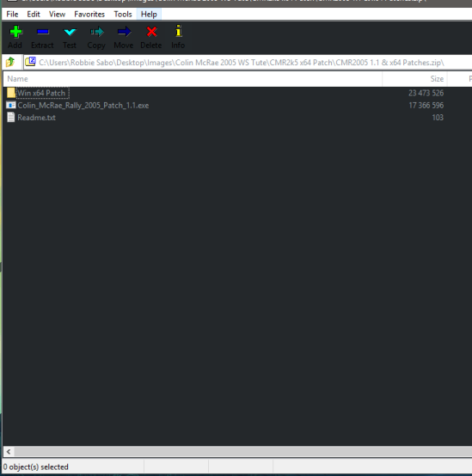Open the Edit menu
This screenshot has height=476, width=472.
point(34,14)
